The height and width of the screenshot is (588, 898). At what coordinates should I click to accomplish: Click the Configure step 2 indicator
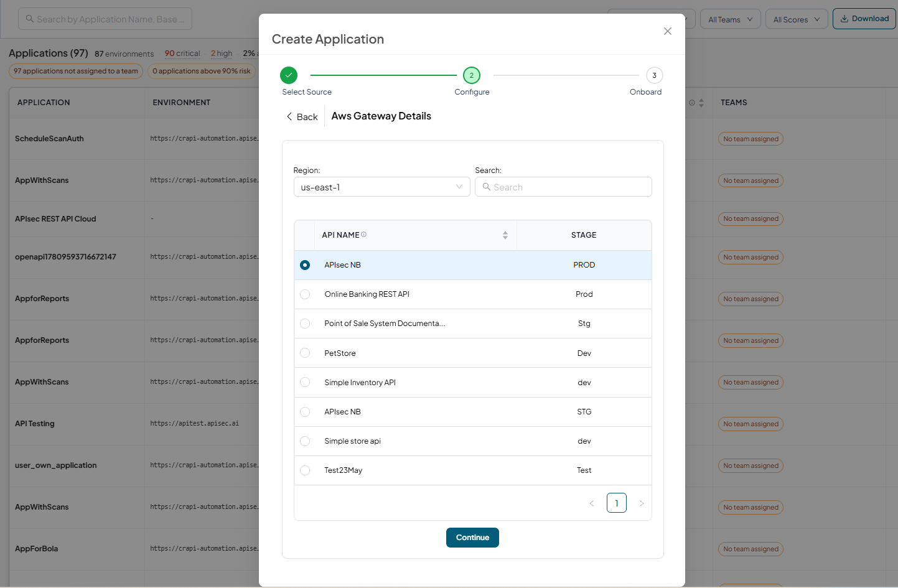coord(472,75)
